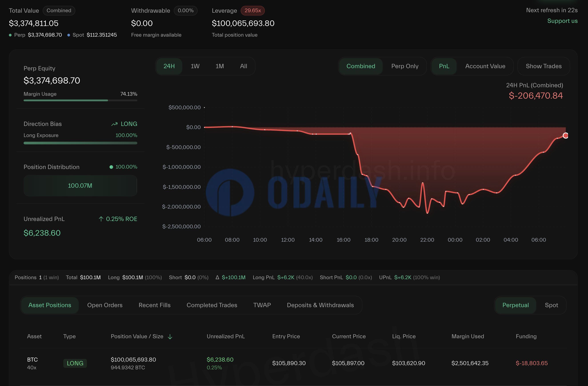
Task: Click the blue Spot dot under Total Value
Action: pos(68,35)
